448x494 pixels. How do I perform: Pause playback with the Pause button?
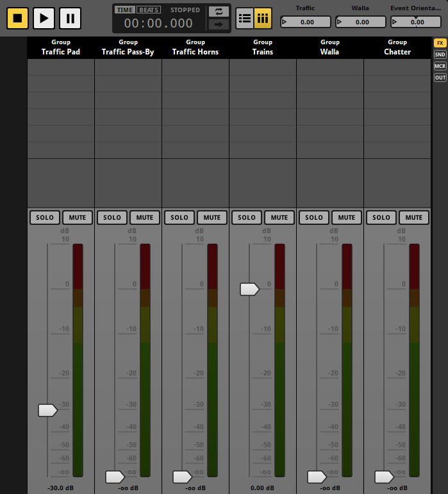(70, 18)
